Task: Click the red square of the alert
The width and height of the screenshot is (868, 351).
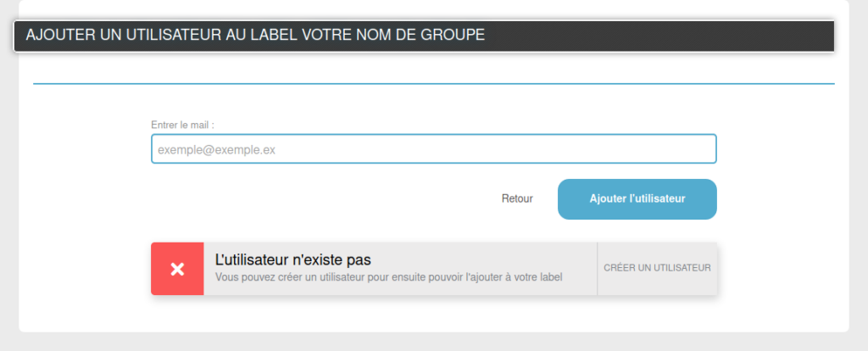Action: (x=177, y=269)
